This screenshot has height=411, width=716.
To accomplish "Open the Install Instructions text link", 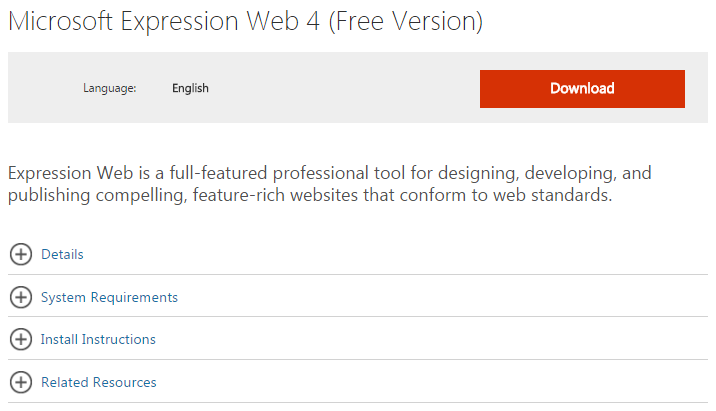I will pyautogui.click(x=98, y=339).
